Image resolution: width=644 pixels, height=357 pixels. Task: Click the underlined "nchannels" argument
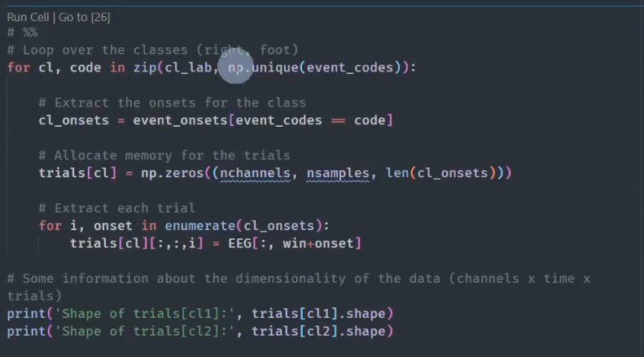[256, 173]
